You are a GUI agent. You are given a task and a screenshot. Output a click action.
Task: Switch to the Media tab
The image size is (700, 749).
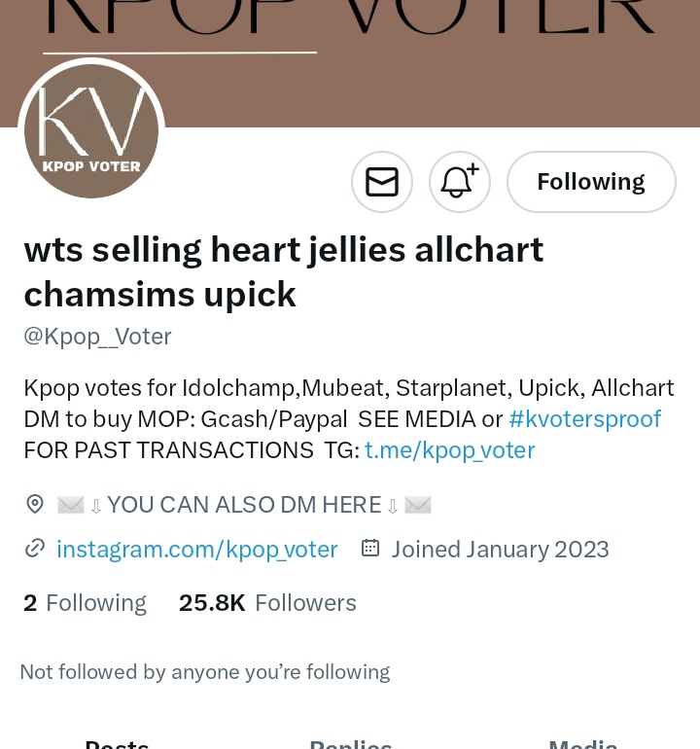coord(583,743)
